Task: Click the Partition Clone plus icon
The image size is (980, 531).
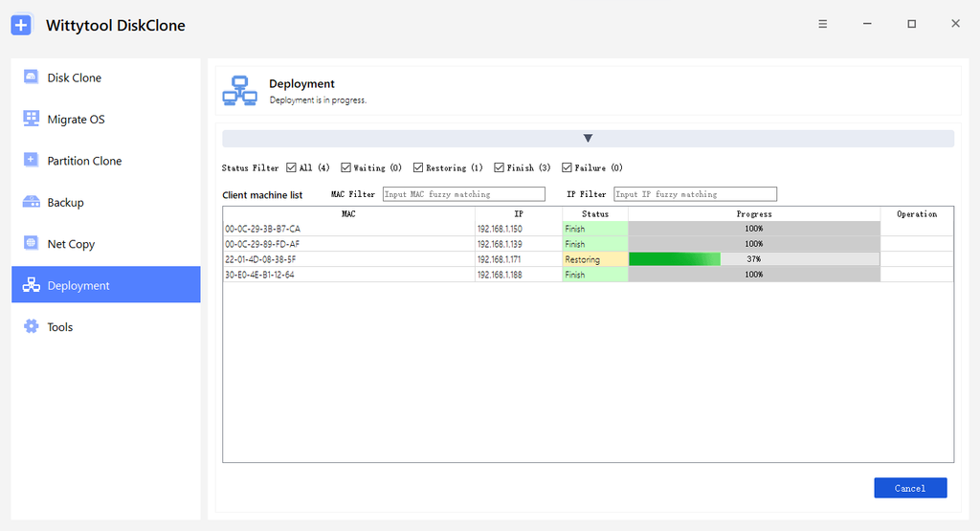Action: 31,160
